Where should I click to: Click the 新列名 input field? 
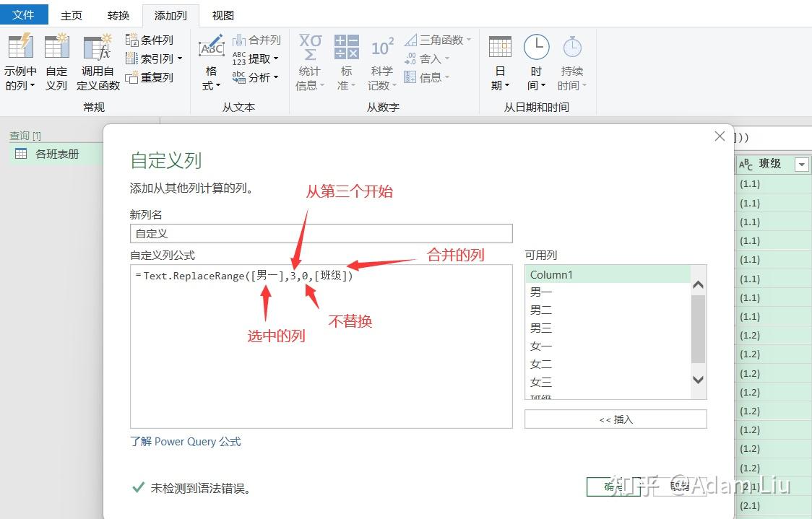pos(321,233)
